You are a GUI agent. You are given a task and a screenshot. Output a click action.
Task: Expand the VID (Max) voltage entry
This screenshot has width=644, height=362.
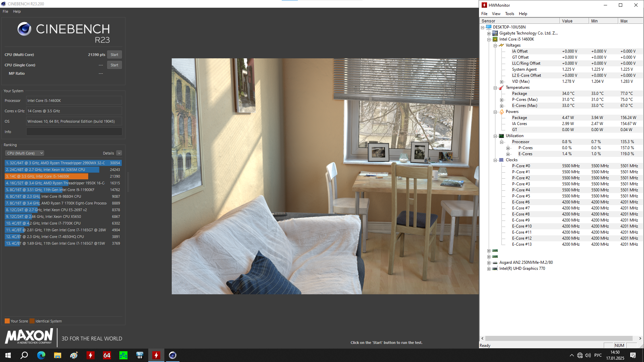point(501,82)
